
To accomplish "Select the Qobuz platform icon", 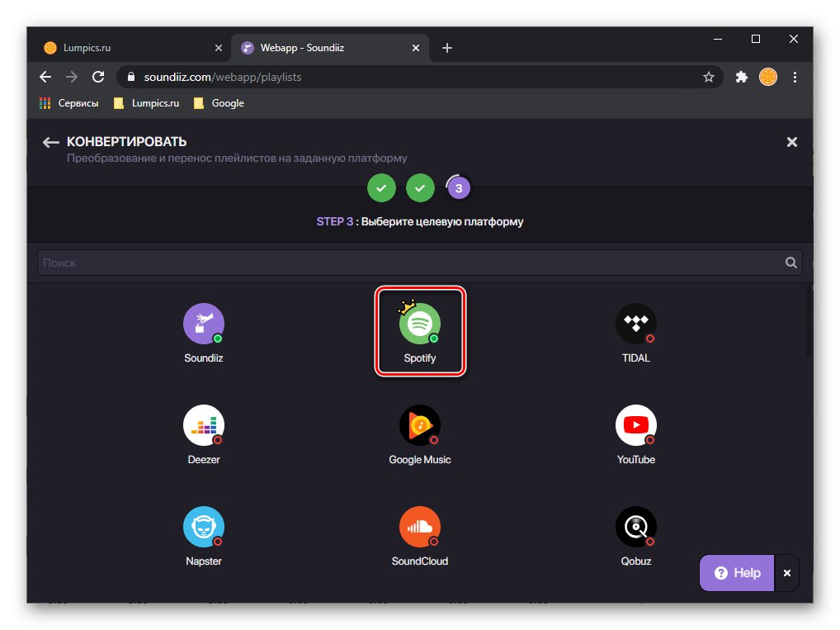I will (636, 527).
